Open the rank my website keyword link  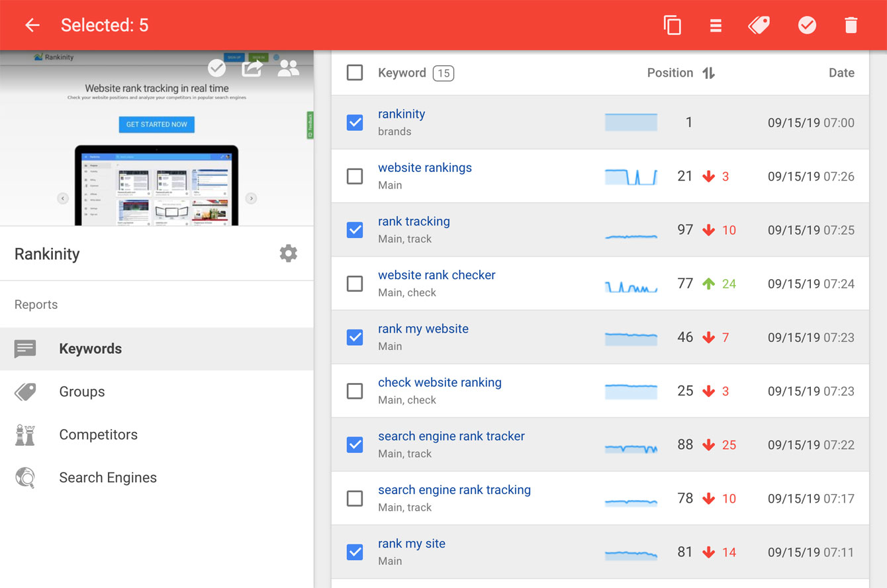423,329
